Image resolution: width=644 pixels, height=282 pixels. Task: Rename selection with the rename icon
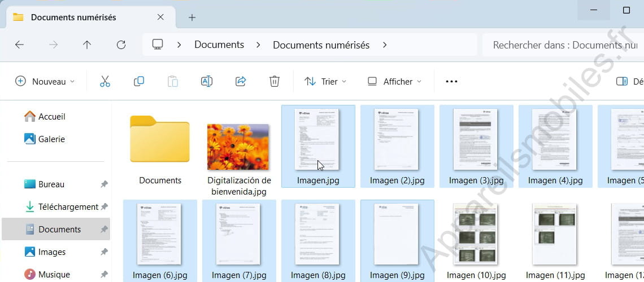point(207,81)
